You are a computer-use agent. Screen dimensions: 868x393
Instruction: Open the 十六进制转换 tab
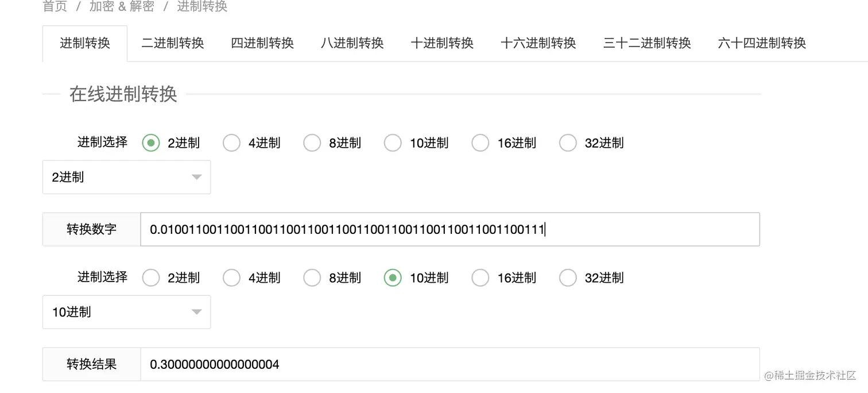[538, 43]
